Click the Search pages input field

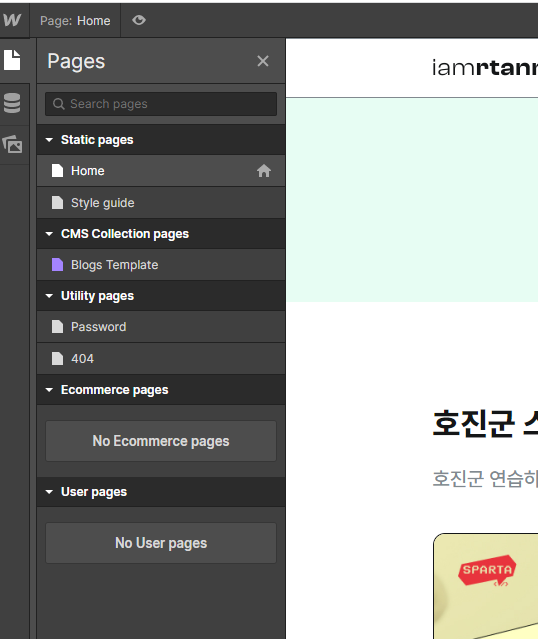pyautogui.click(x=161, y=104)
